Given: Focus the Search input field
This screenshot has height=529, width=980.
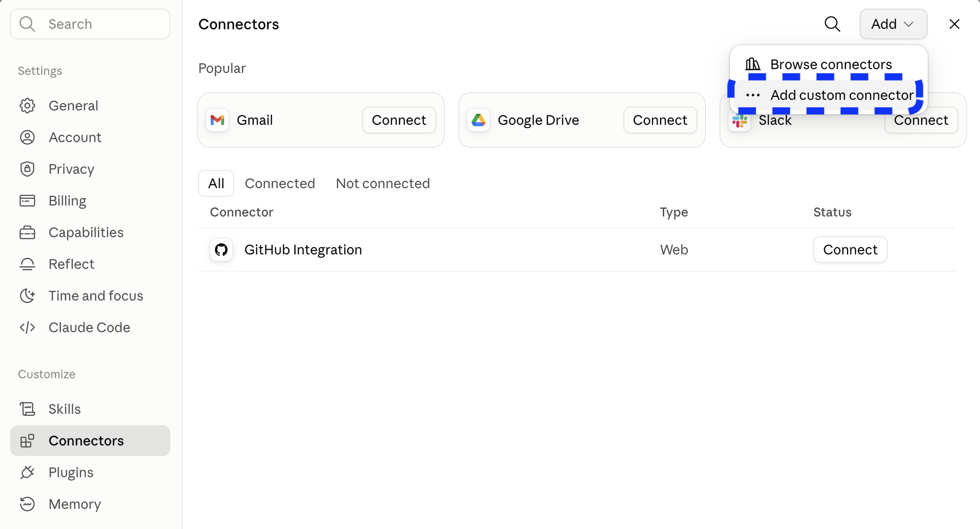Looking at the screenshot, I should point(90,24).
